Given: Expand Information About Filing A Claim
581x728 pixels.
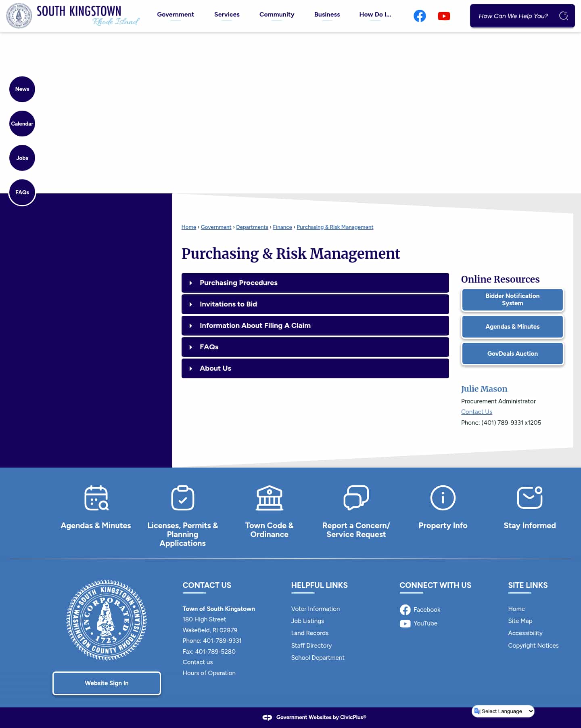Looking at the screenshot, I should click(x=315, y=325).
